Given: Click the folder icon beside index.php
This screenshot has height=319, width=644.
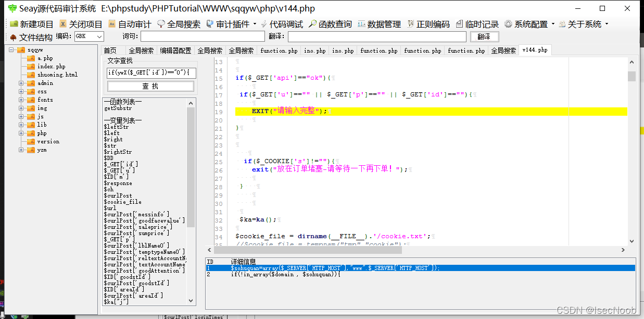Looking at the screenshot, I should 31,67.
